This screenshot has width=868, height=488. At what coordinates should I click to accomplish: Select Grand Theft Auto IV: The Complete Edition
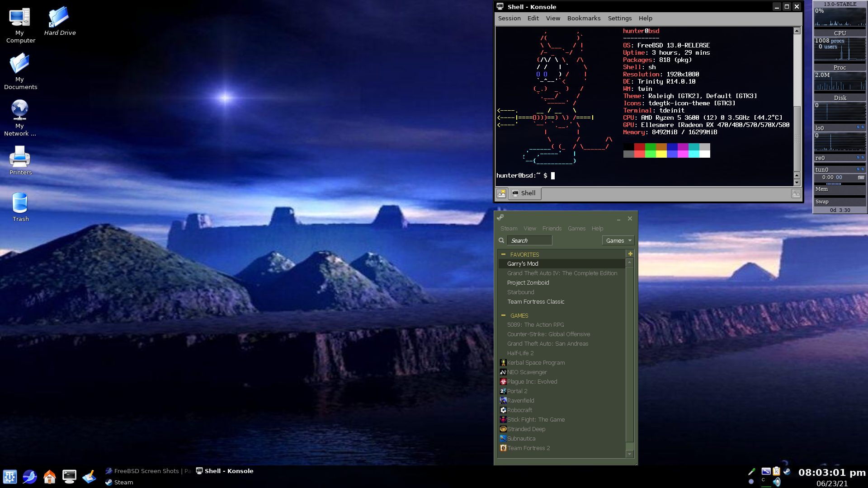561,273
